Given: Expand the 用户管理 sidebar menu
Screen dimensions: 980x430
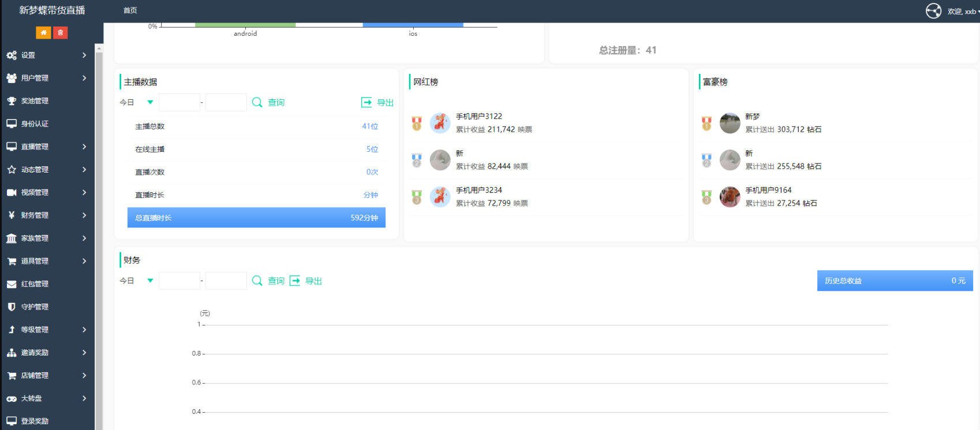Looking at the screenshot, I should (47, 78).
